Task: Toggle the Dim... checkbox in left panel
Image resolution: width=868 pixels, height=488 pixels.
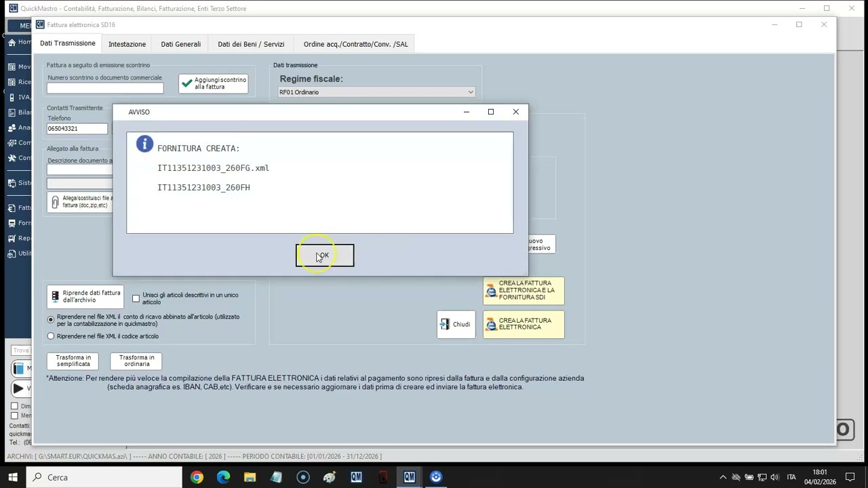Action: pos(14,406)
